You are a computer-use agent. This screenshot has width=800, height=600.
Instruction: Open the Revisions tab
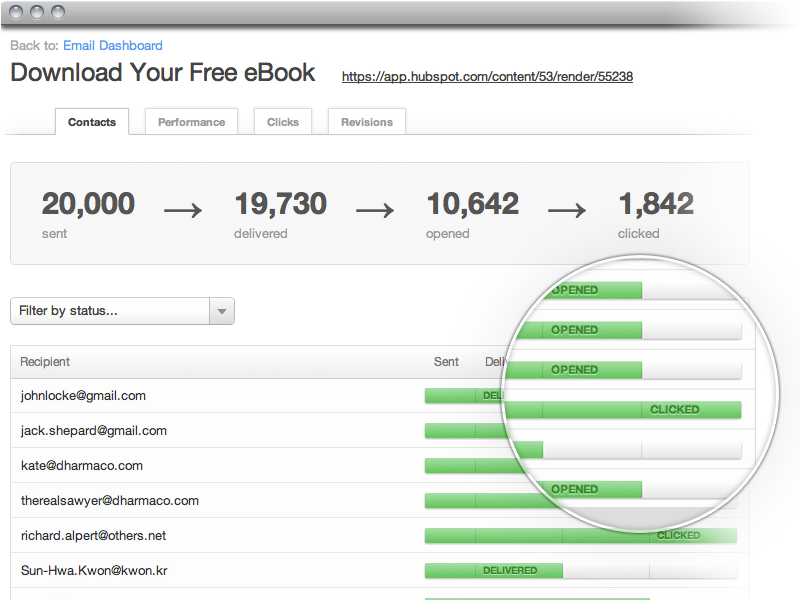click(366, 122)
